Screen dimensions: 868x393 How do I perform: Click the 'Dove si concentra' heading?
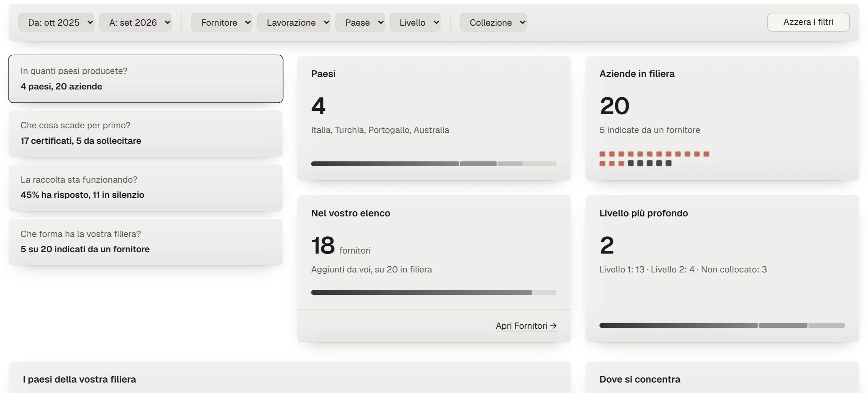click(640, 379)
